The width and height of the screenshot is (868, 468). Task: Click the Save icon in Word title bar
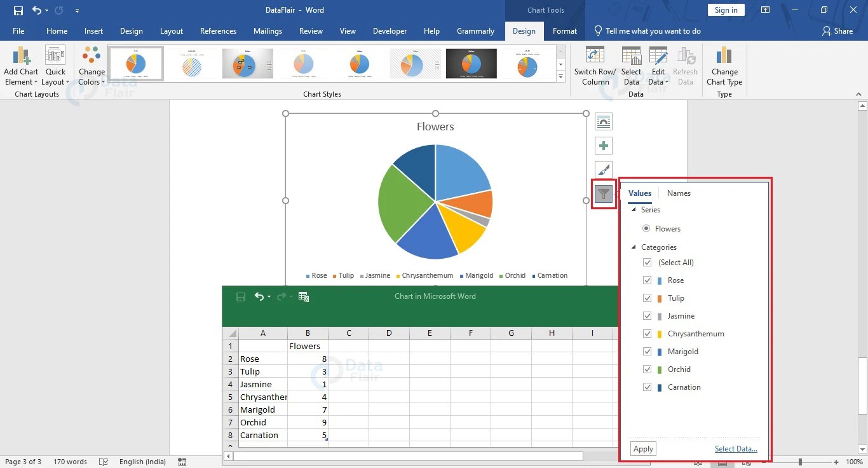[x=18, y=10]
